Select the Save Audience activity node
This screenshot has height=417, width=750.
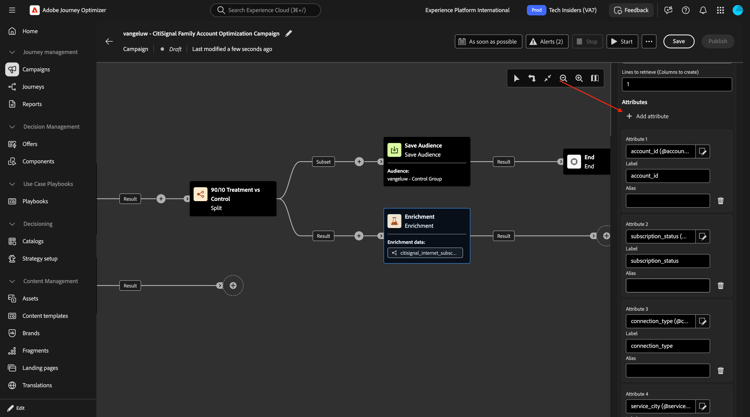[427, 162]
